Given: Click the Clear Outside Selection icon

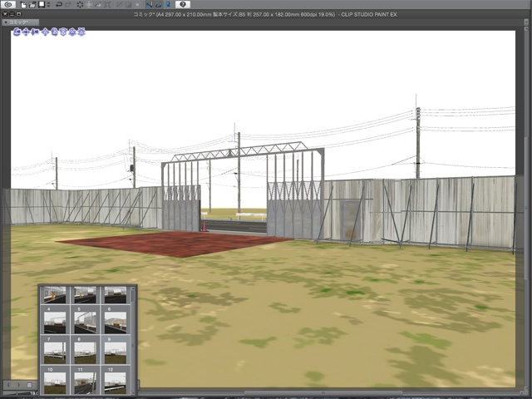Looking at the screenshot, I should [x=89, y=5].
